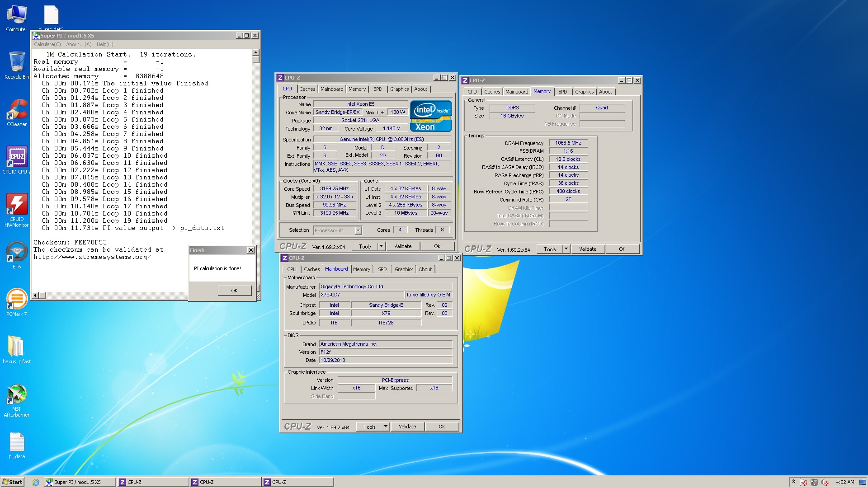The width and height of the screenshot is (868, 488).
Task: Click the CPU-Z CPU window title icon
Action: coord(280,78)
